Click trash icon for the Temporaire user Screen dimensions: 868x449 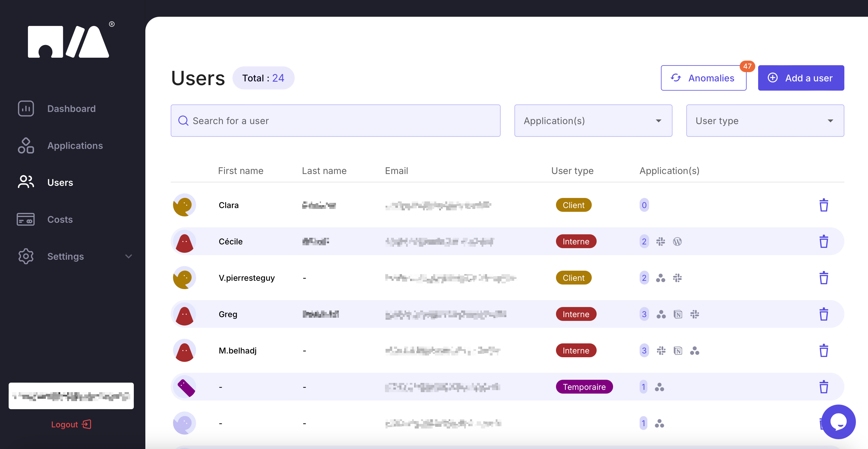tap(823, 387)
